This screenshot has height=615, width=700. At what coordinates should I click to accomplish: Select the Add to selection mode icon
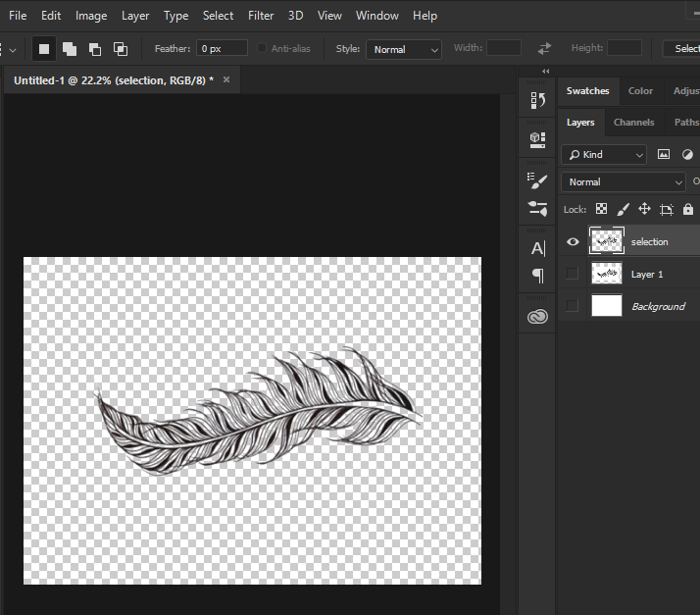click(70, 49)
